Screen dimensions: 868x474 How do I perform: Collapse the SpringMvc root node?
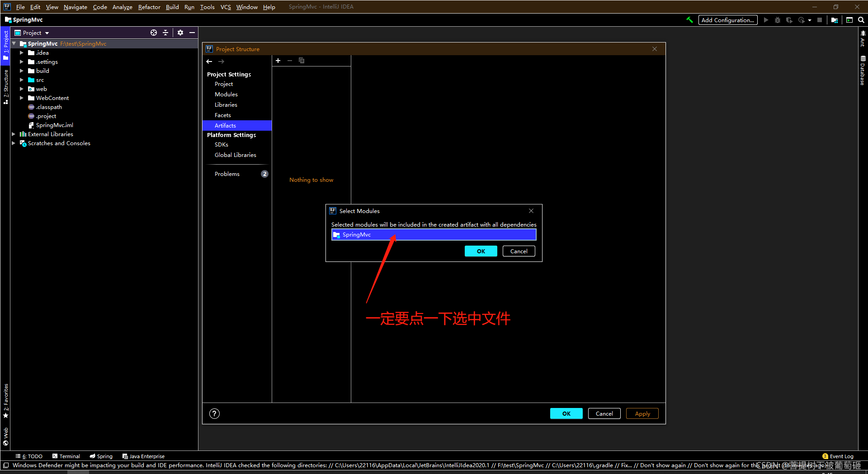click(14, 43)
